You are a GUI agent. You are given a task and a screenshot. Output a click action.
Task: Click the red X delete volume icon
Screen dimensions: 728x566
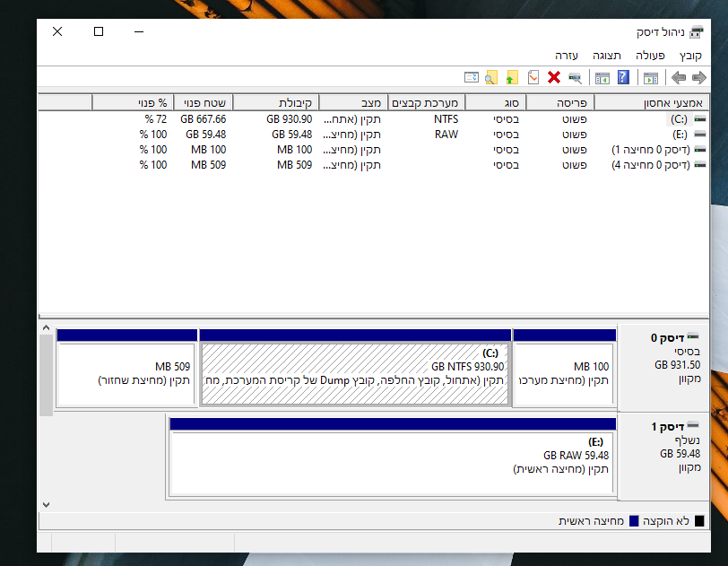(x=553, y=75)
